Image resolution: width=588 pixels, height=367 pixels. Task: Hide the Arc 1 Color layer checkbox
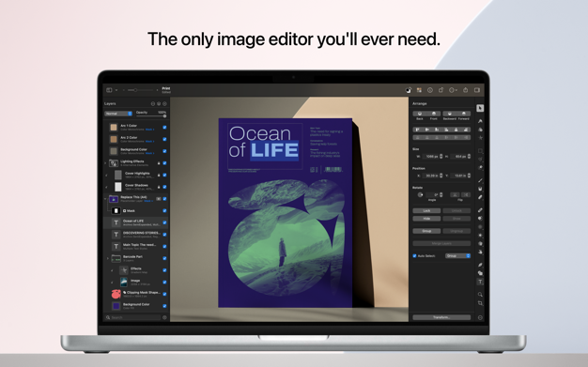click(x=164, y=128)
